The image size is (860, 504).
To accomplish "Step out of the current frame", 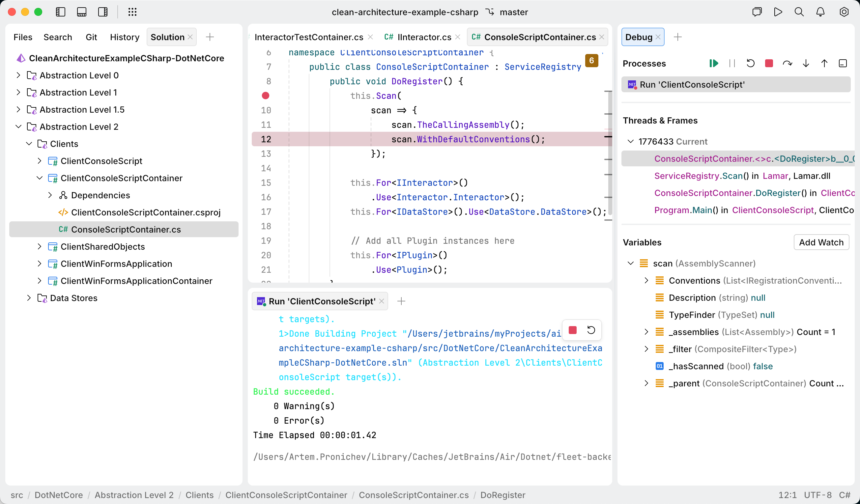I will [824, 63].
